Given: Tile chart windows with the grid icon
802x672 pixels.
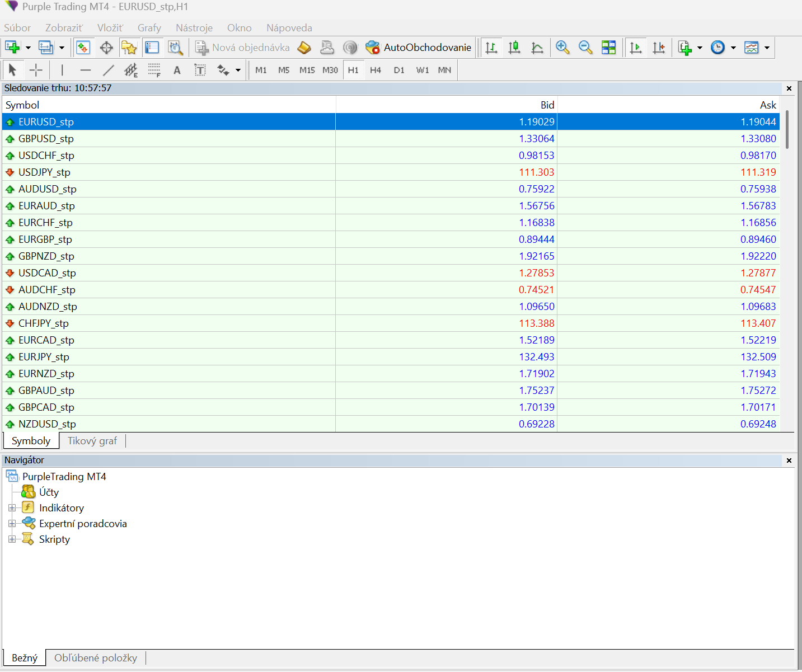Looking at the screenshot, I should 608,48.
